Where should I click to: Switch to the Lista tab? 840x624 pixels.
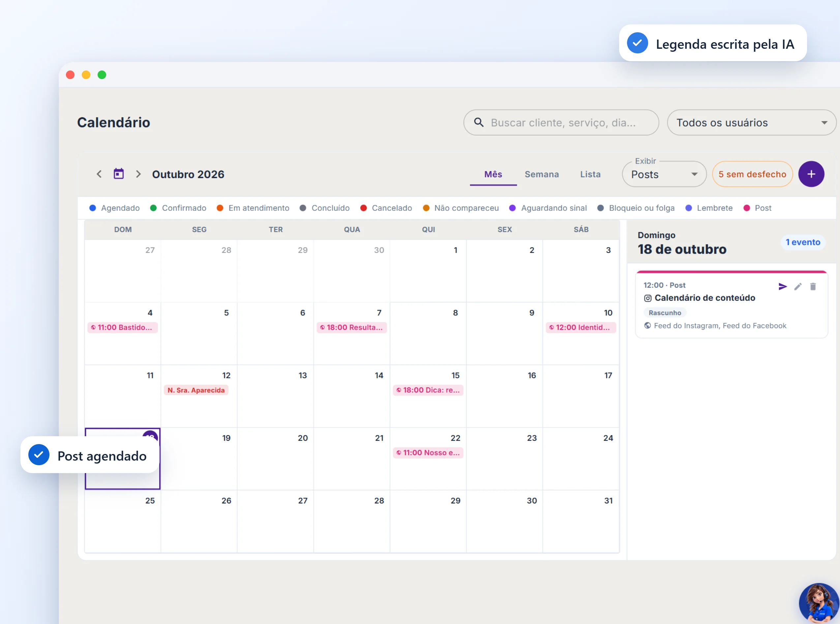click(590, 174)
